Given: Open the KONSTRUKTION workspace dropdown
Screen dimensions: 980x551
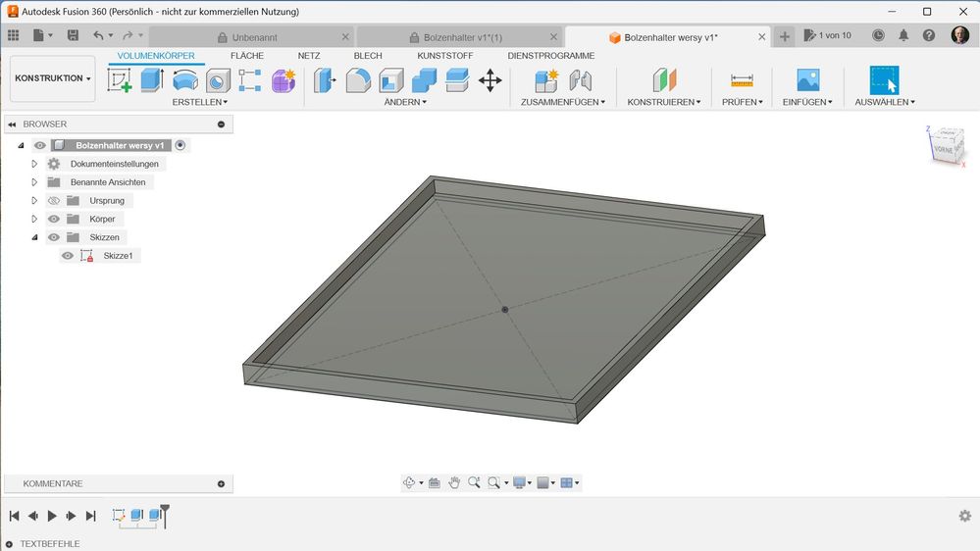Looking at the screenshot, I should pos(53,78).
